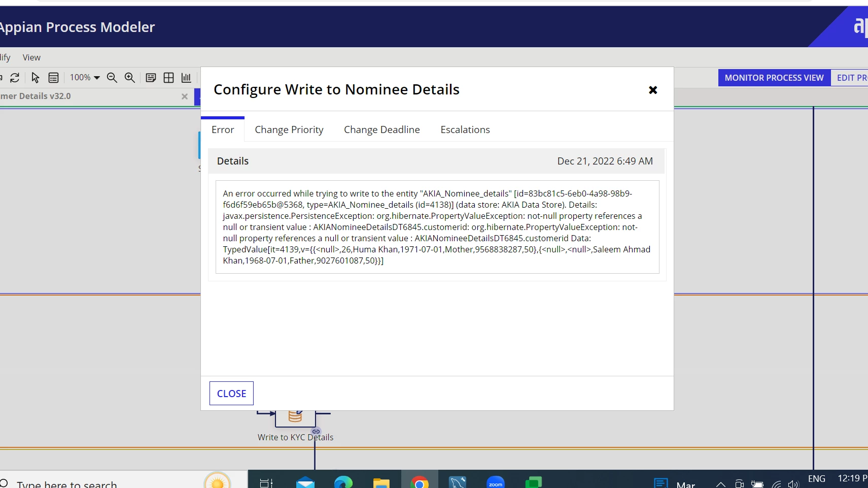This screenshot has height=488, width=868.
Task: Open the green stacked-squares app in taskbar
Action: [533, 482]
